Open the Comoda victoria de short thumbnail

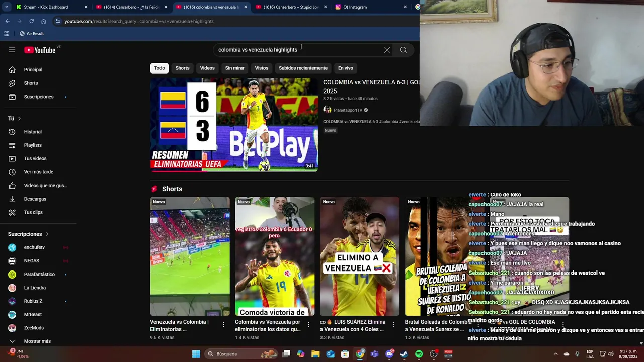(x=275, y=256)
